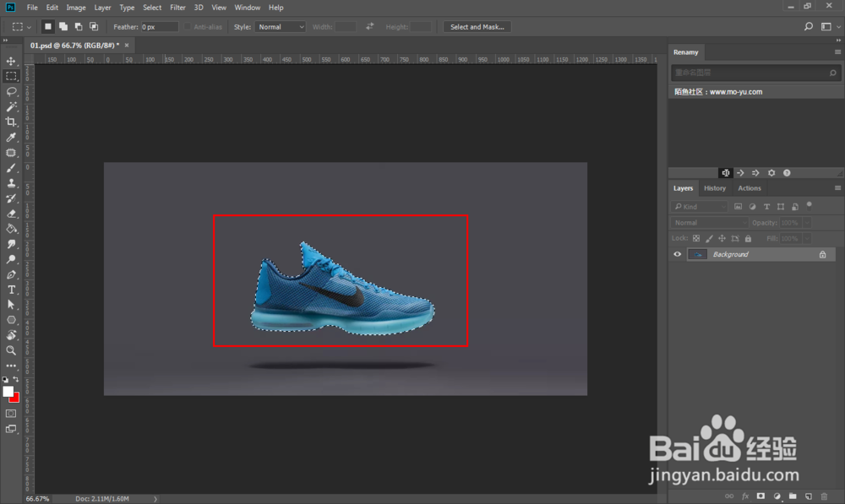Open the Filter menu

click(x=177, y=8)
